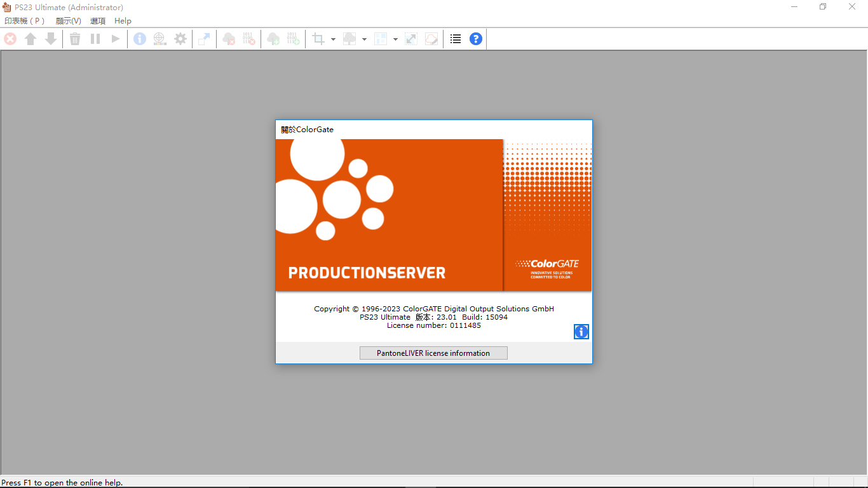Click the License number 0111485 text
Screen dimensions: 868x488
(x=434, y=325)
